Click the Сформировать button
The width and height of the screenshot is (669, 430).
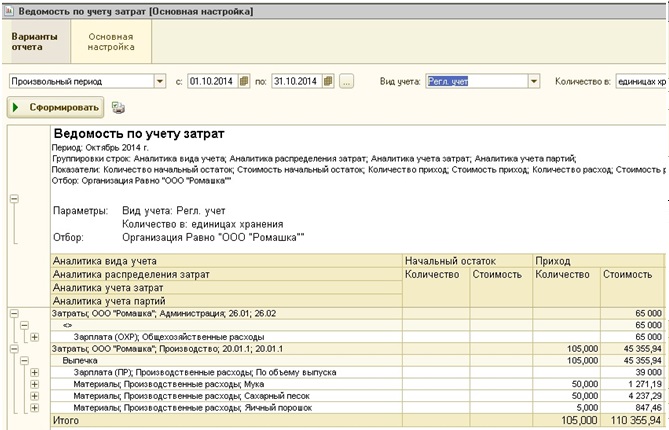point(55,108)
